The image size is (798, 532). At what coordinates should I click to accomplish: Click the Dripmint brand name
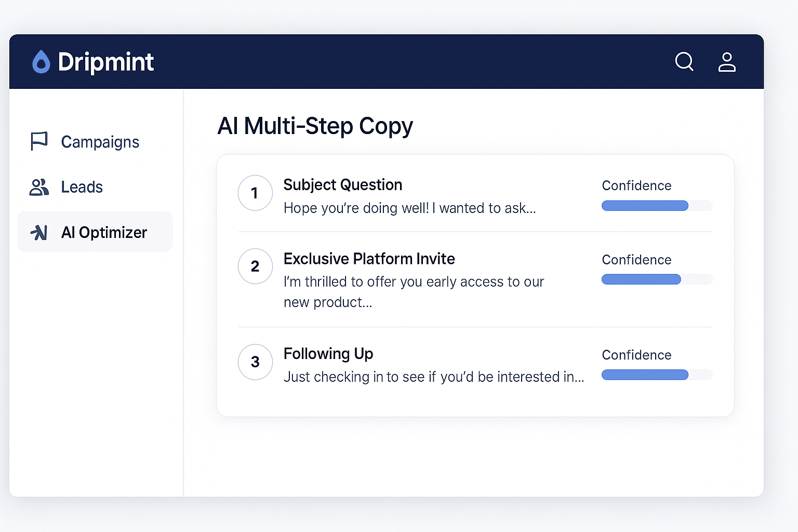[105, 62]
